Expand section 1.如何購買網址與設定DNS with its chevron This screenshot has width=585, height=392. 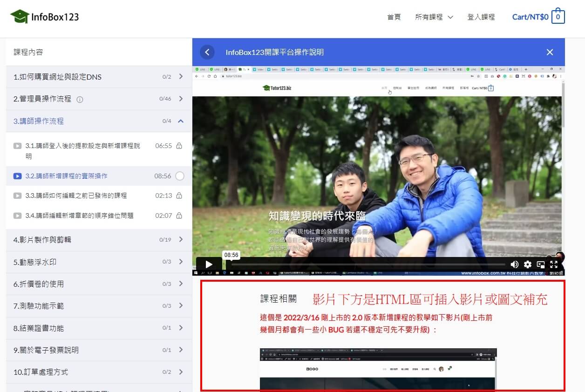181,77
